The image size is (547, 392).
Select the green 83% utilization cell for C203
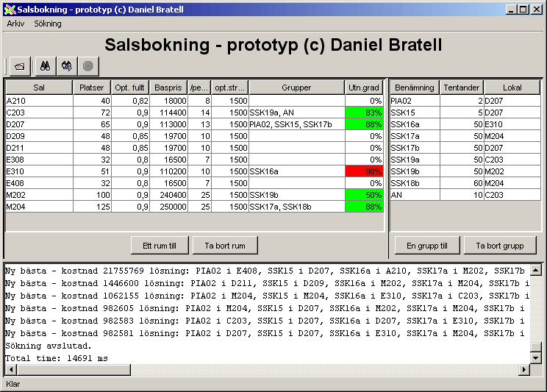[364, 113]
